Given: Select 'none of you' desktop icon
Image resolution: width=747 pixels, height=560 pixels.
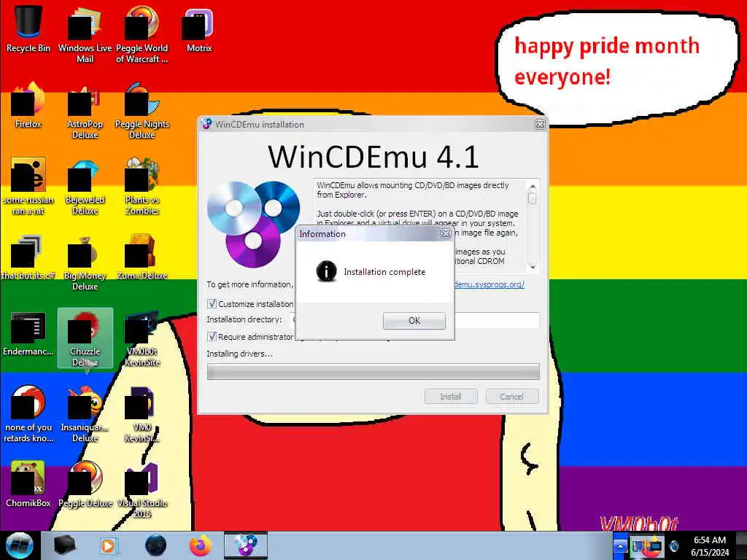Looking at the screenshot, I should coord(28,414).
